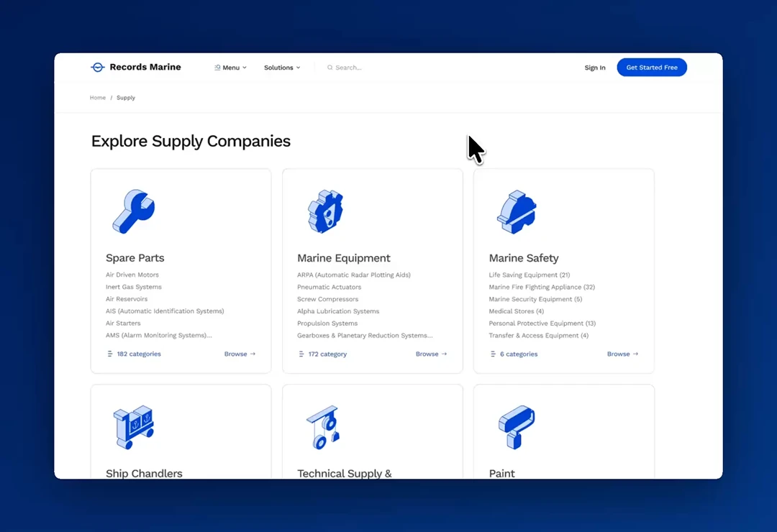The image size is (777, 532).
Task: Click the Ship Chandlers cargo cart icon
Action: (x=133, y=427)
